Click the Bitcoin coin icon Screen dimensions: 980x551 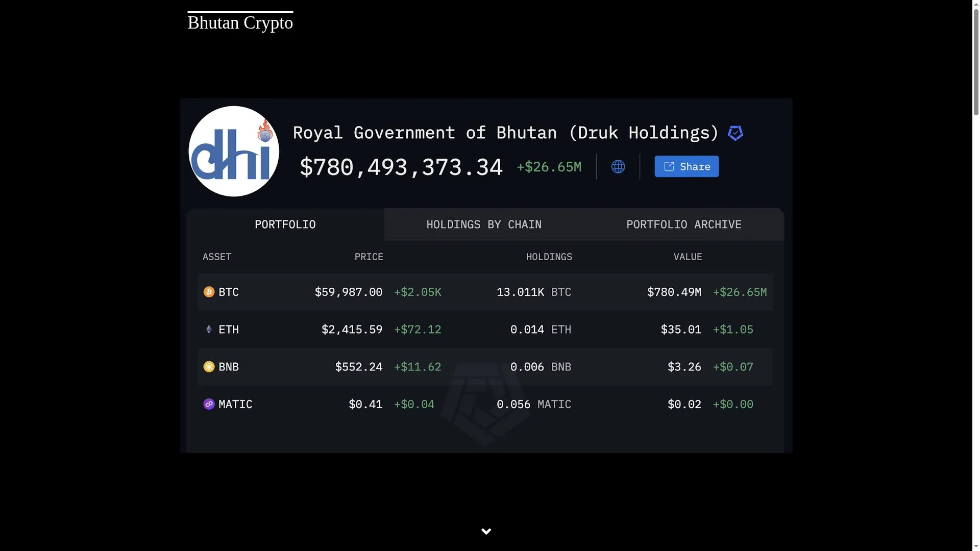point(209,292)
